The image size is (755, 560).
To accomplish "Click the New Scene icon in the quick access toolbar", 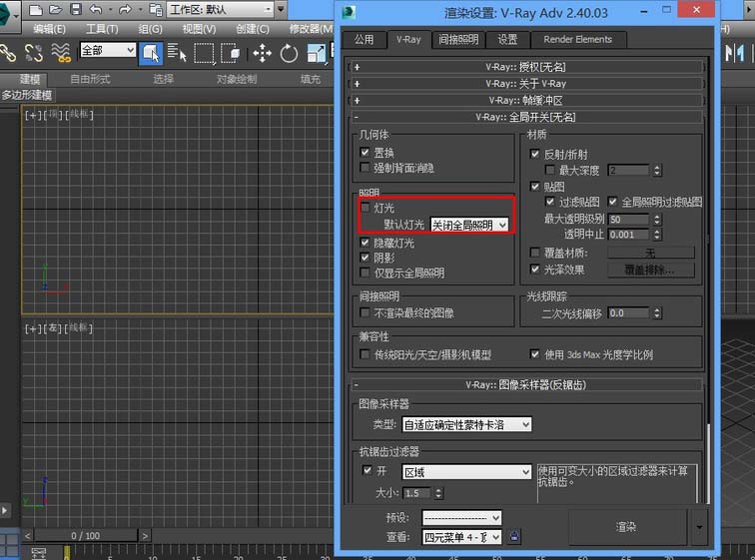I will [x=36, y=9].
